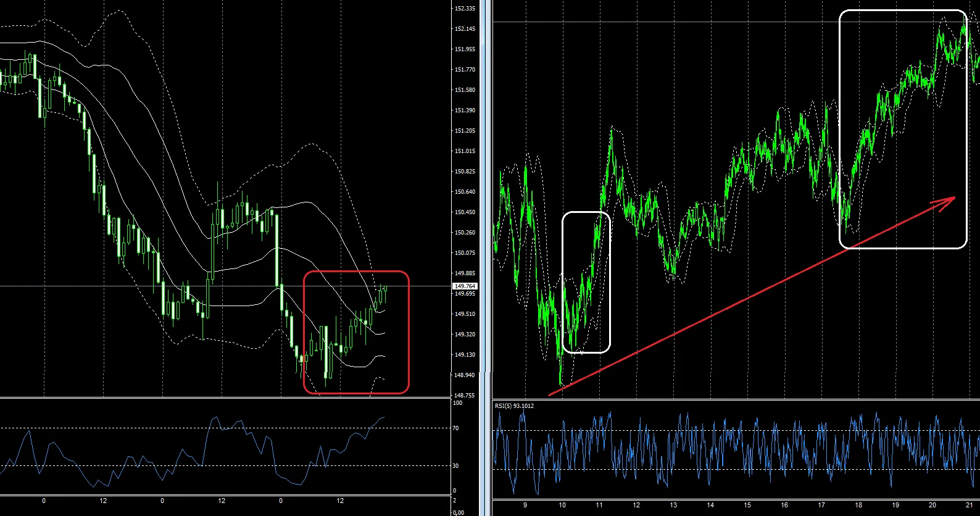Click date 13 on right chart time axis
980x516 pixels.
(673, 505)
